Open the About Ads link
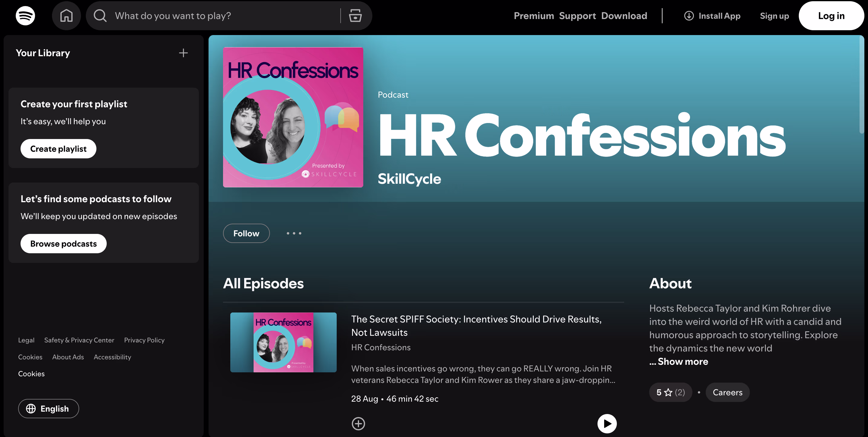 coord(68,357)
